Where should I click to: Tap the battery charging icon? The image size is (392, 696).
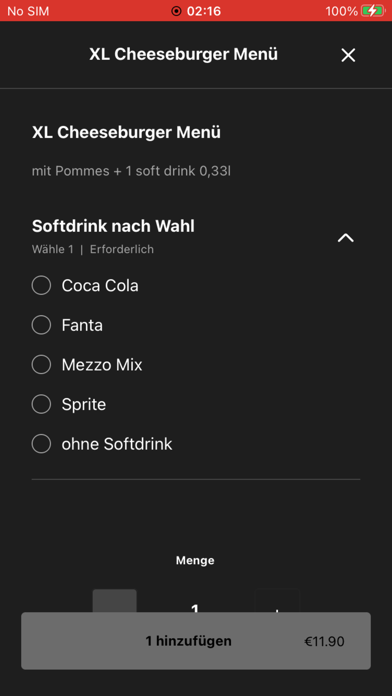(x=372, y=11)
